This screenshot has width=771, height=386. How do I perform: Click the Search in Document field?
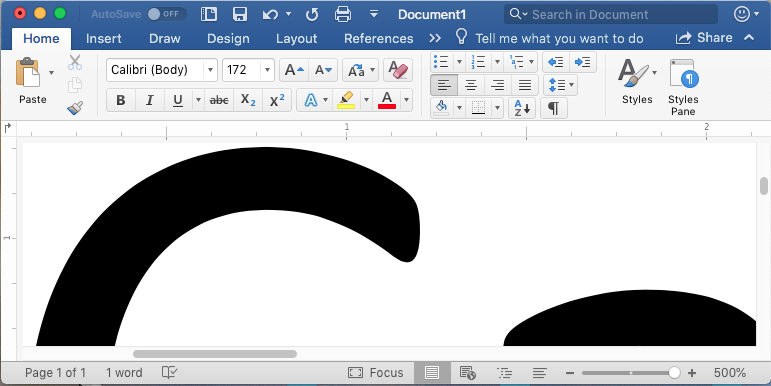pyautogui.click(x=611, y=14)
